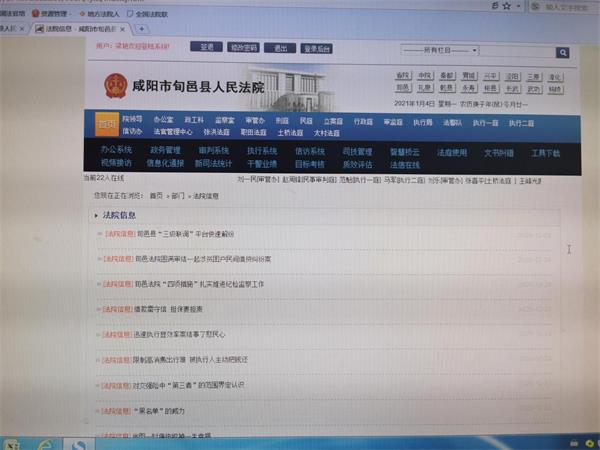The image size is (600, 450).
Task: Open the 办公室 department menu
Action: point(163,119)
